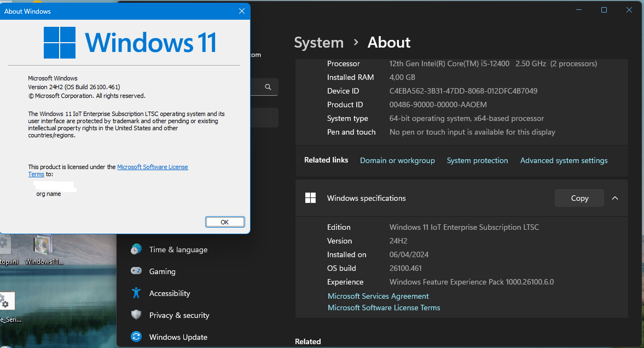Image resolution: width=644 pixels, height=348 pixels.
Task: Click the Windows logo in specifications header
Action: coord(310,198)
